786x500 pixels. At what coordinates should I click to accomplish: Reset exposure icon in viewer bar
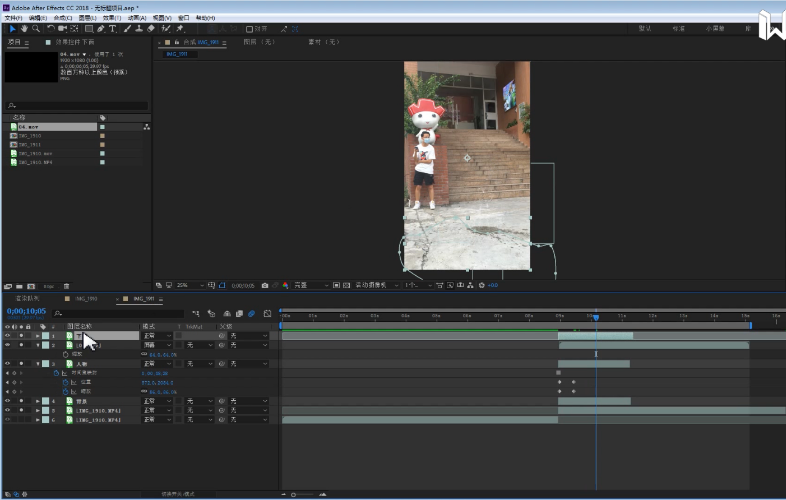coord(482,285)
